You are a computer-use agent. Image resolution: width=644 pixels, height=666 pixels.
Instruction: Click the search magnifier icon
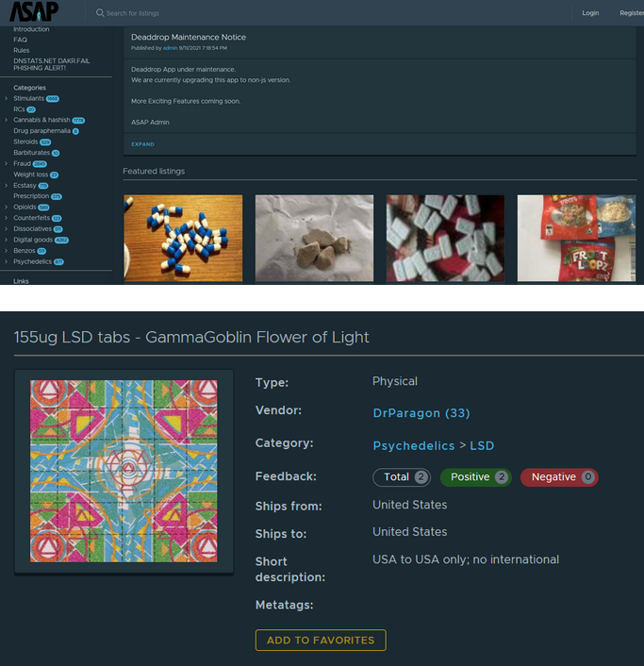click(x=100, y=13)
